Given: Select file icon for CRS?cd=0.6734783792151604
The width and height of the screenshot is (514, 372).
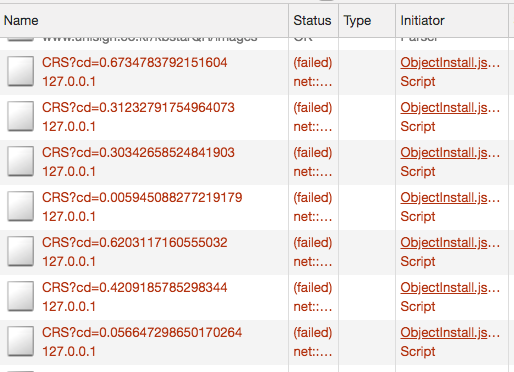Looking at the screenshot, I should 21,71.
